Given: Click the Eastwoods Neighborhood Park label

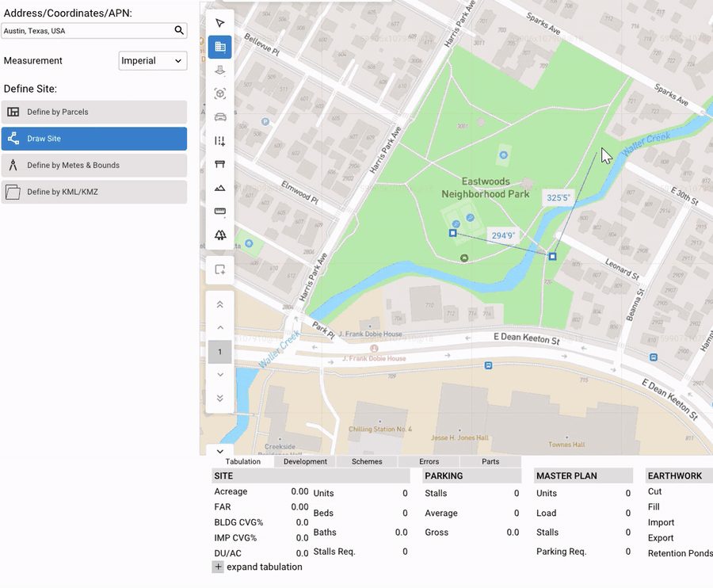Looking at the screenshot, I should (485, 188).
